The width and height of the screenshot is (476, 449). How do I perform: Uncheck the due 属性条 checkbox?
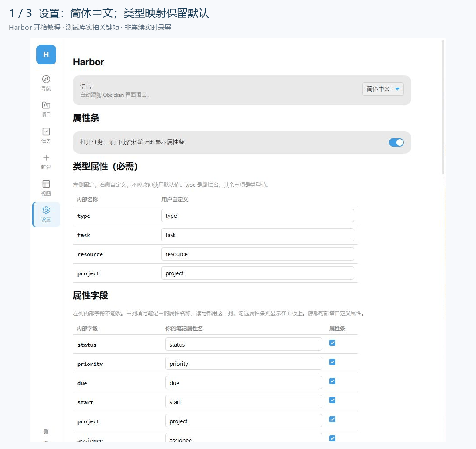click(x=332, y=381)
